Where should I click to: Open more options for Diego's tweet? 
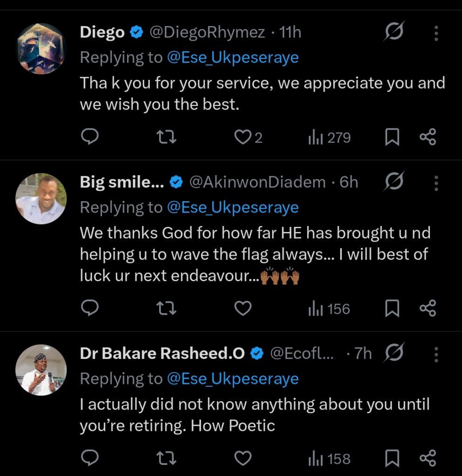click(x=436, y=33)
